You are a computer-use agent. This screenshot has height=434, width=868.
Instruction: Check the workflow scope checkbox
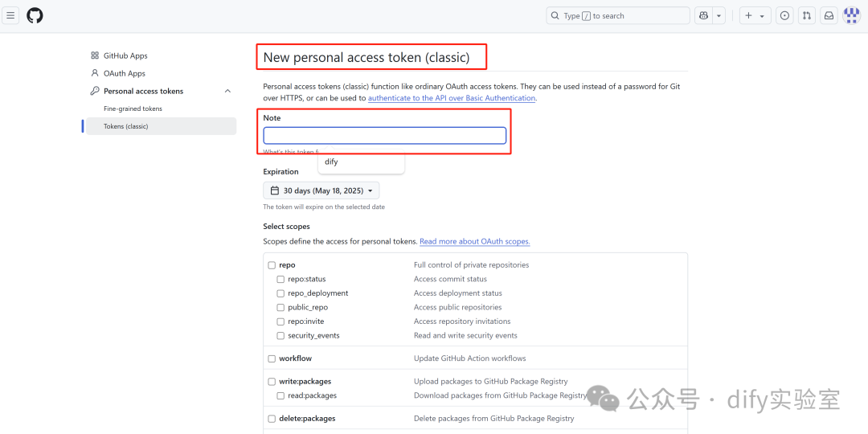272,358
